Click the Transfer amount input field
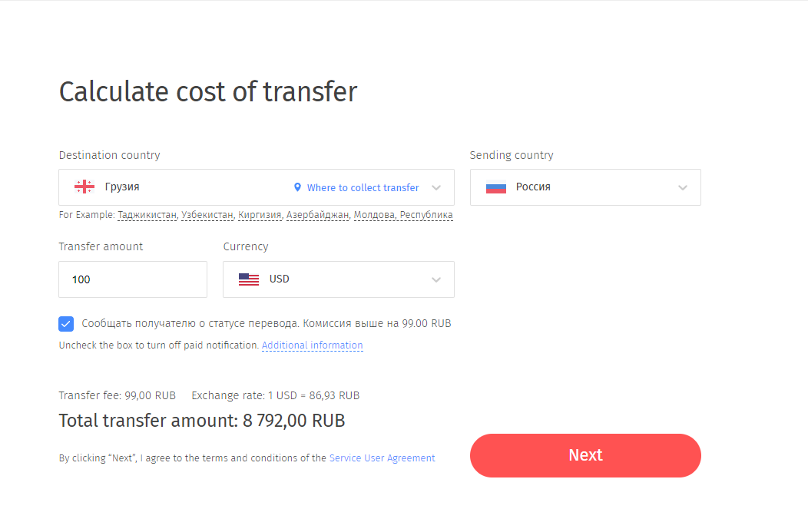 [133, 279]
